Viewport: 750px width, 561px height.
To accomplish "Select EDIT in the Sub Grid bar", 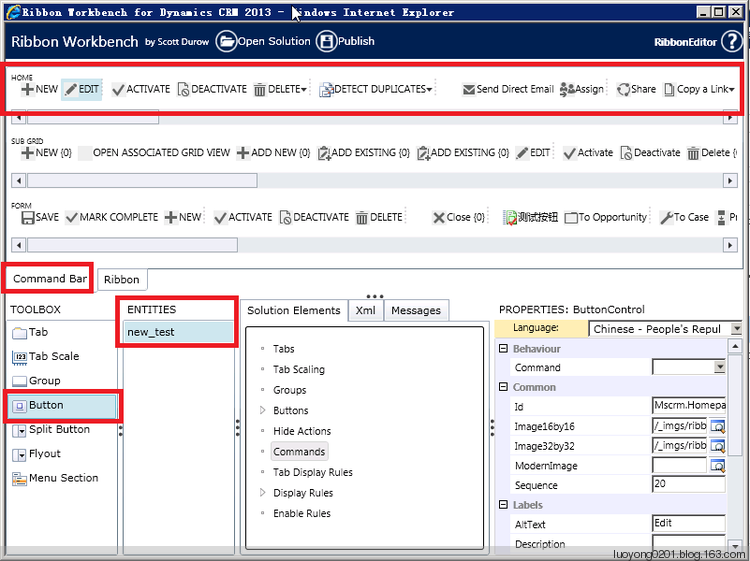I will click(x=533, y=153).
